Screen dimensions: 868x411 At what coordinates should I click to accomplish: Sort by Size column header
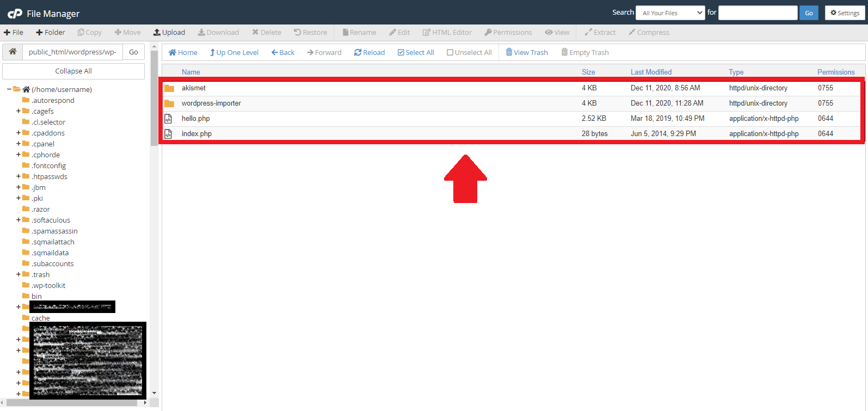point(588,72)
